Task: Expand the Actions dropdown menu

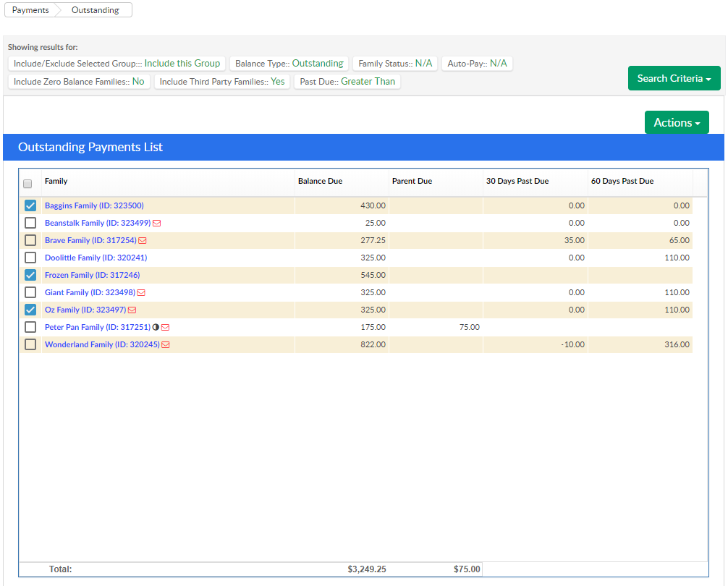Action: click(x=677, y=122)
